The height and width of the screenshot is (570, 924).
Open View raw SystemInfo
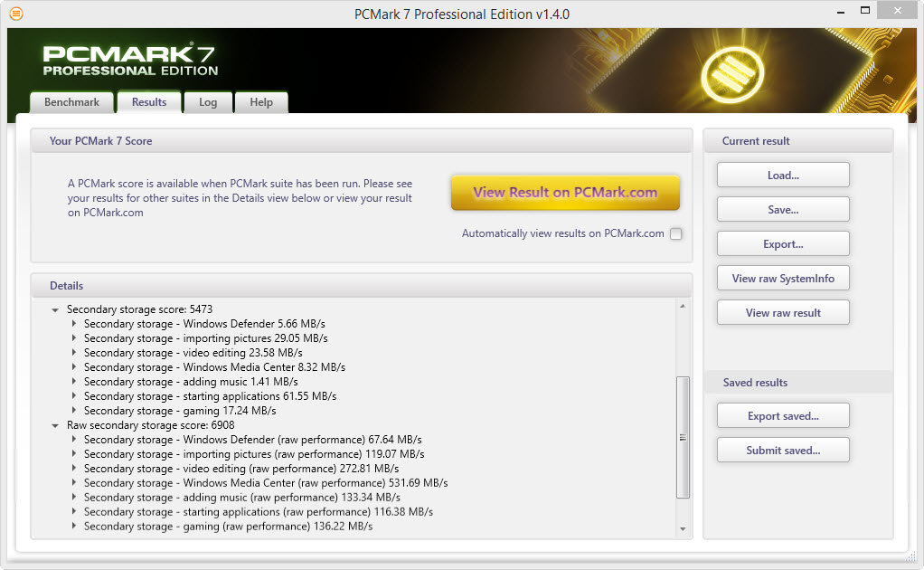coord(783,279)
